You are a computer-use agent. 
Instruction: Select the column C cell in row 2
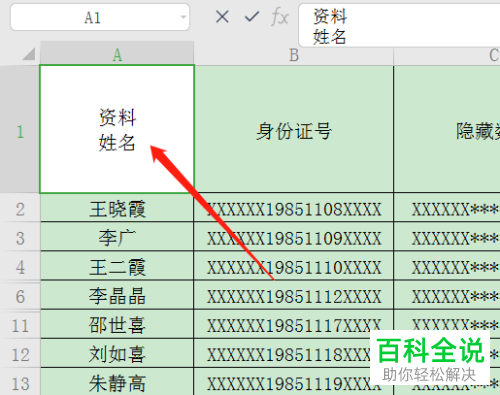pyautogui.click(x=447, y=208)
